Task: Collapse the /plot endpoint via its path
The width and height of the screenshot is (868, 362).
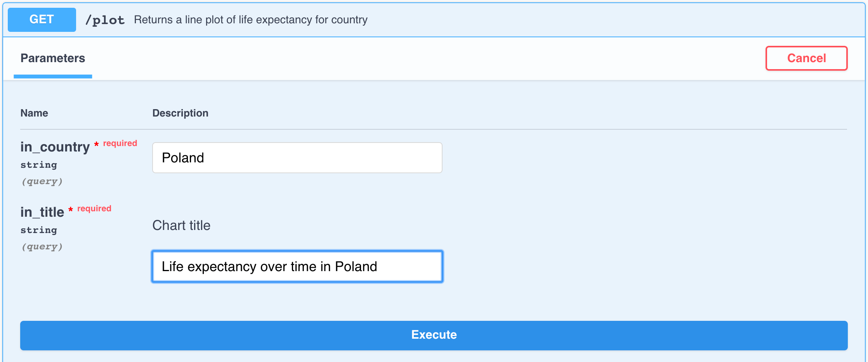Action: (x=105, y=20)
